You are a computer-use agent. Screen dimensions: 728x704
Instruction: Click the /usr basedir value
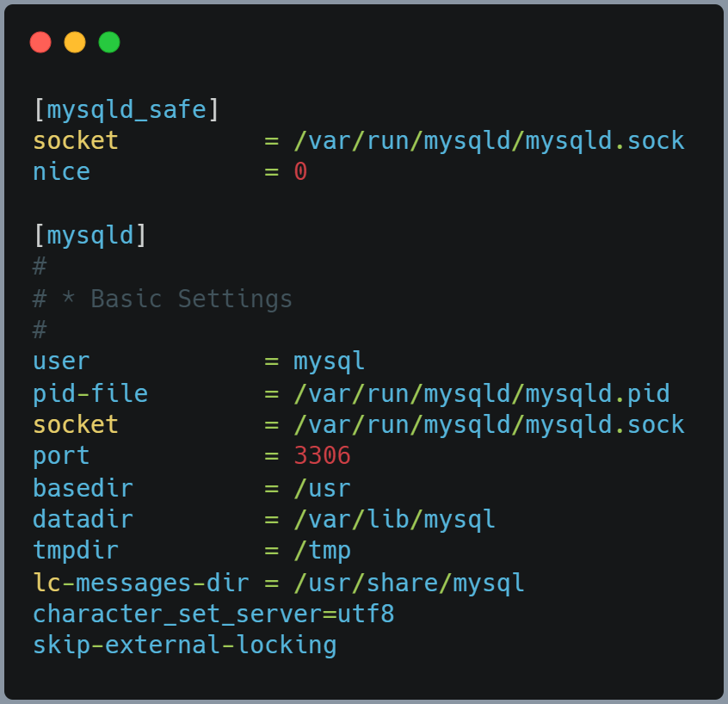tap(322, 489)
